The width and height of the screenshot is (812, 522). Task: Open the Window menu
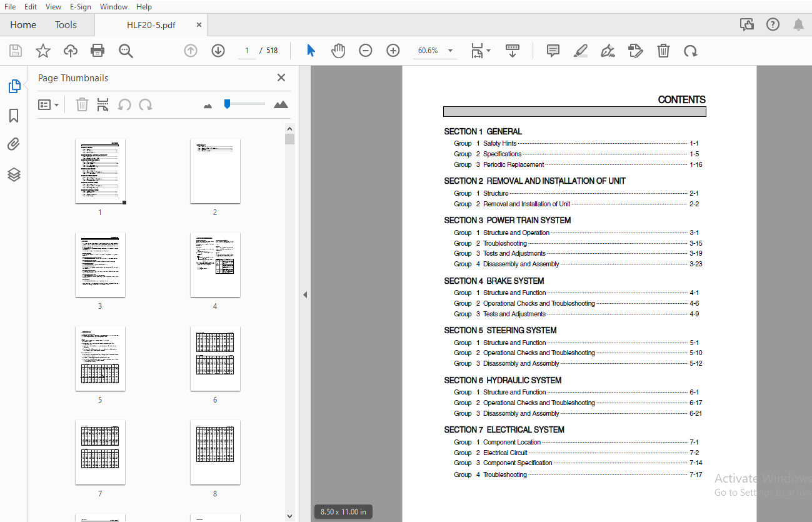pos(114,6)
